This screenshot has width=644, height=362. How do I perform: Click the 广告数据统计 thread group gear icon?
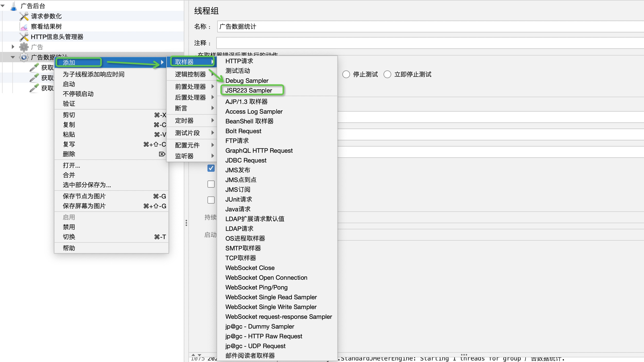(24, 57)
